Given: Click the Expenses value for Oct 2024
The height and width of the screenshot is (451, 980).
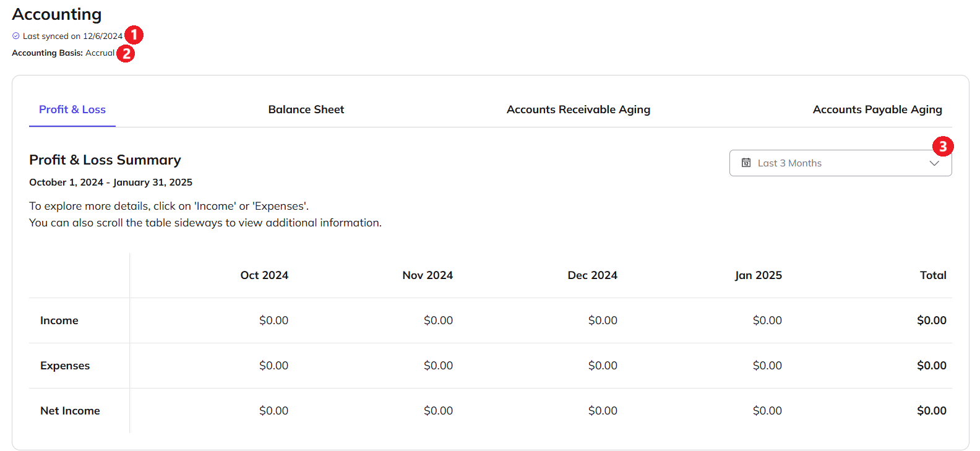Looking at the screenshot, I should pyautogui.click(x=273, y=366).
